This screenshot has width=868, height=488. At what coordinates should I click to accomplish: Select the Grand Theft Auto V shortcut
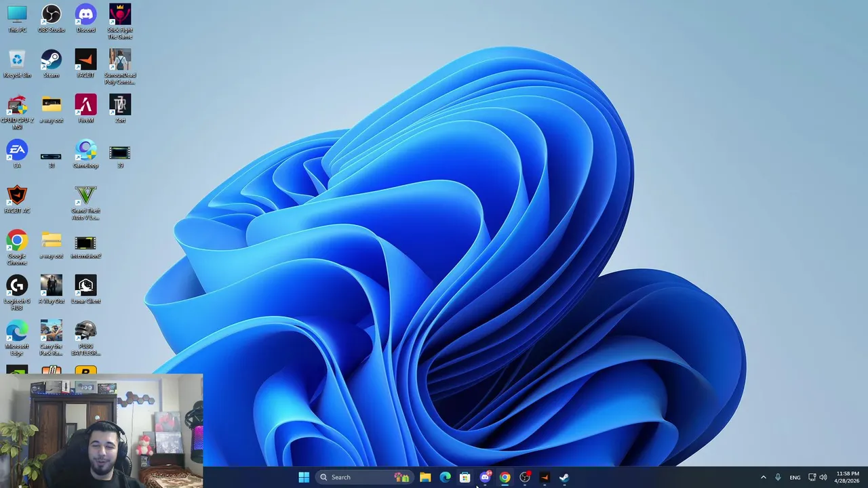click(85, 203)
